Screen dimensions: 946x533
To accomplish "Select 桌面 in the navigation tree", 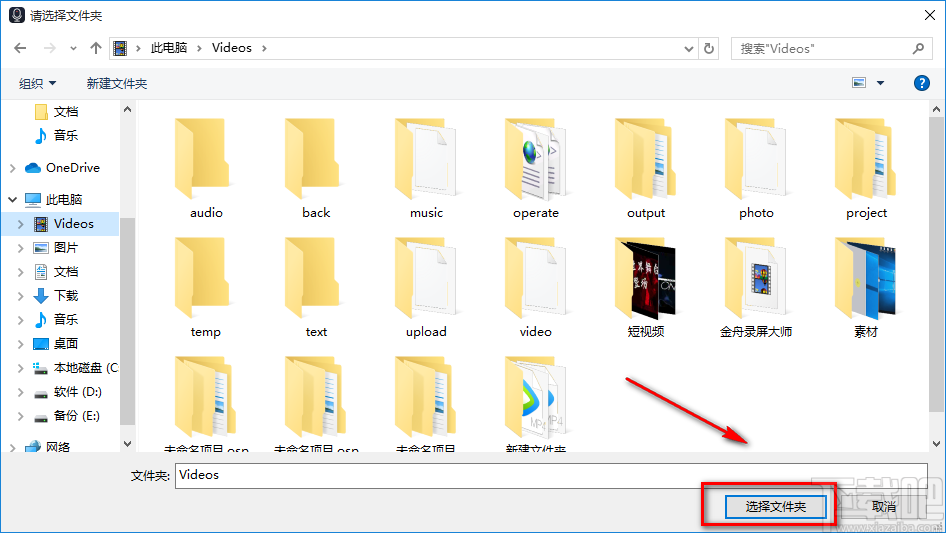I will click(56, 343).
